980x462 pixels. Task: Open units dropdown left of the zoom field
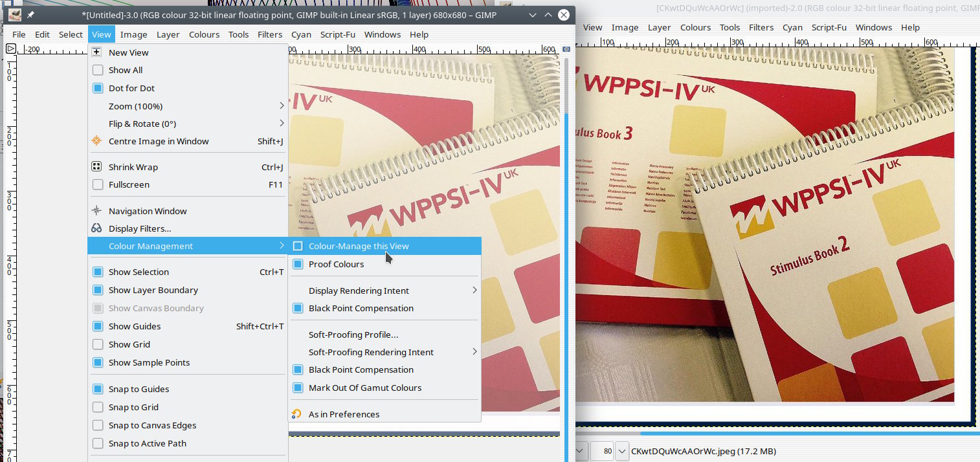581,451
